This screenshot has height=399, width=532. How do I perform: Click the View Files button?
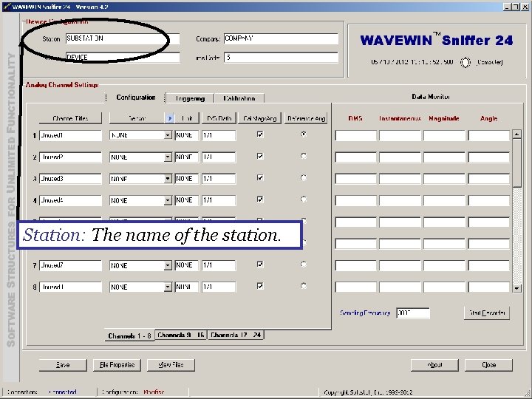tap(171, 365)
